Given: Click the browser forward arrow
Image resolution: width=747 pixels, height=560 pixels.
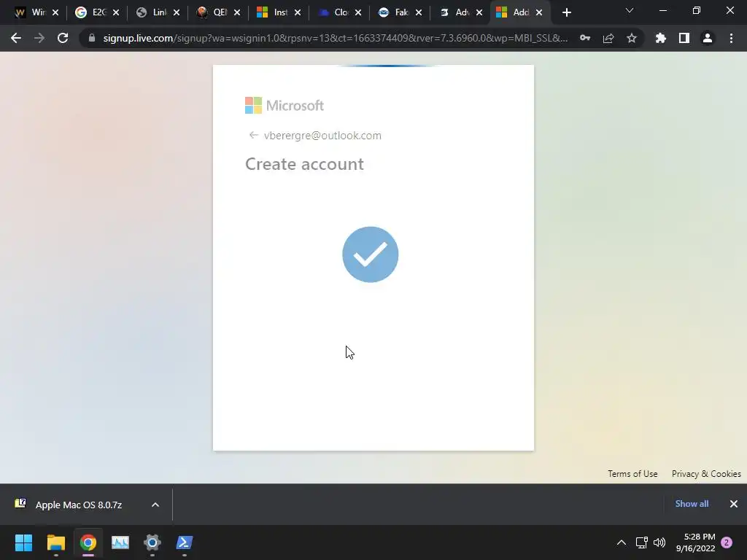Looking at the screenshot, I should tap(39, 38).
